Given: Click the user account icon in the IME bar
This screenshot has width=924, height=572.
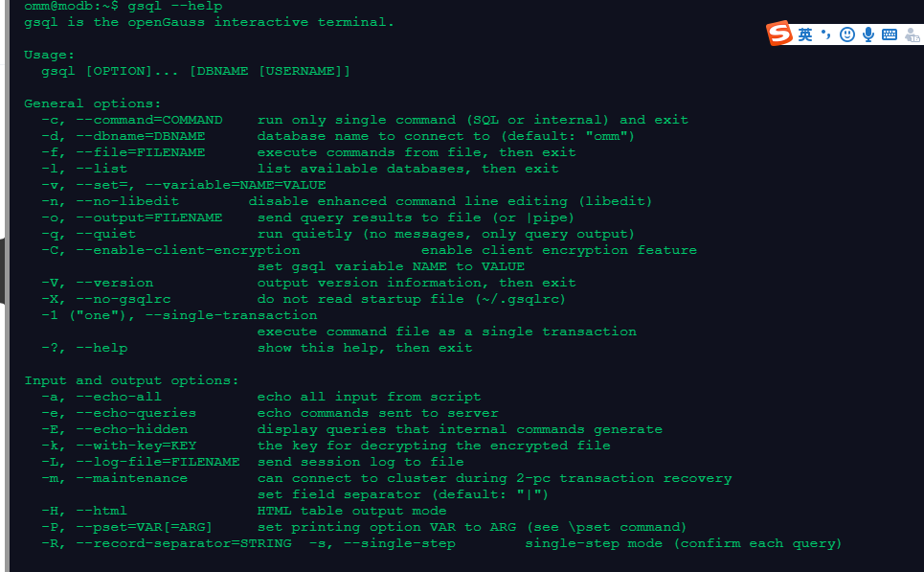Looking at the screenshot, I should click(x=912, y=34).
